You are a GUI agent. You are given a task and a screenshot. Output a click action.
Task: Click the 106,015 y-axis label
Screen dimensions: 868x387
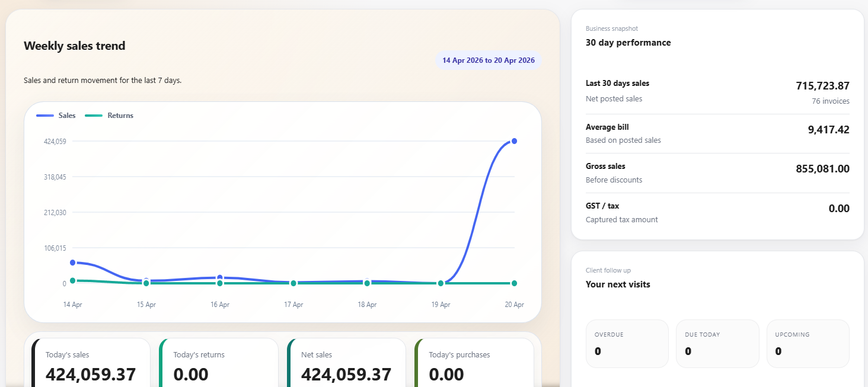coord(55,248)
